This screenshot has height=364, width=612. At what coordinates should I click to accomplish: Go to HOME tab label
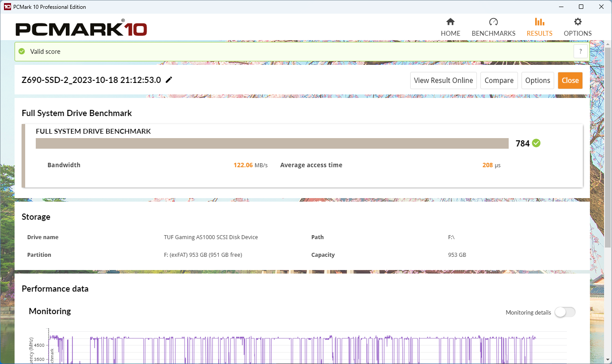450,34
